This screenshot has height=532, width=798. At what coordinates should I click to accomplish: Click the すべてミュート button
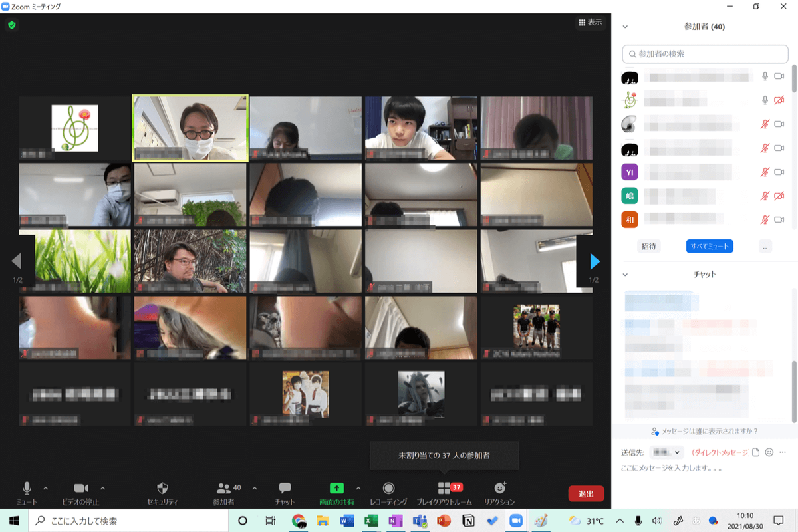click(710, 246)
